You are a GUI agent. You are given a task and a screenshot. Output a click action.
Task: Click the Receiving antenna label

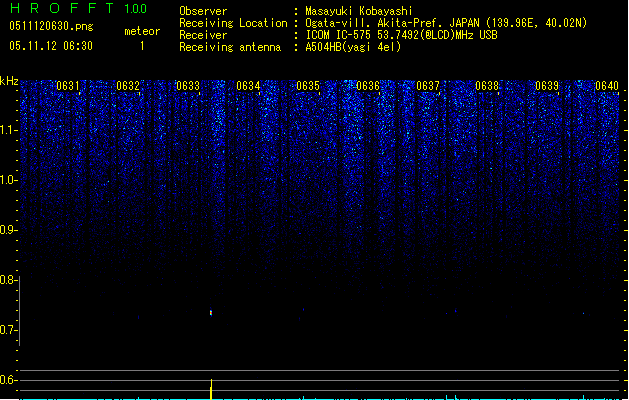click(x=230, y=47)
